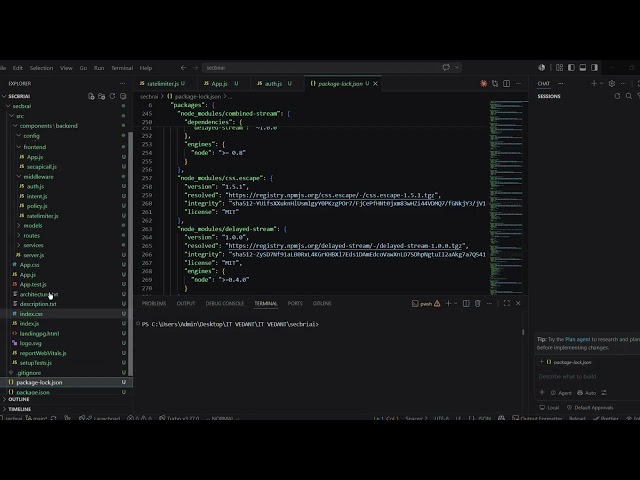Click Default Approvals in chat footer
The image size is (640, 480).
pos(590,407)
